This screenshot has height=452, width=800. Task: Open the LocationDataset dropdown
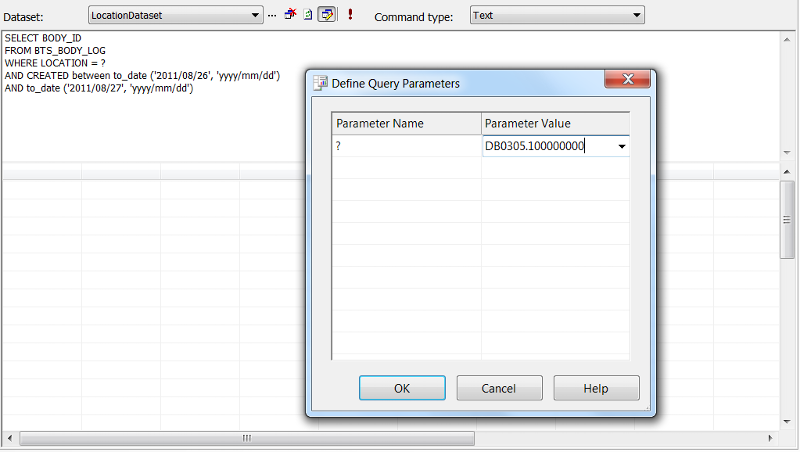176,15
